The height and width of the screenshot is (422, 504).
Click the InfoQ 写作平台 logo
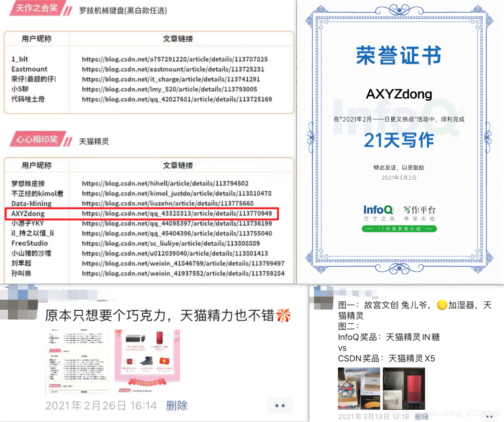[x=399, y=213]
